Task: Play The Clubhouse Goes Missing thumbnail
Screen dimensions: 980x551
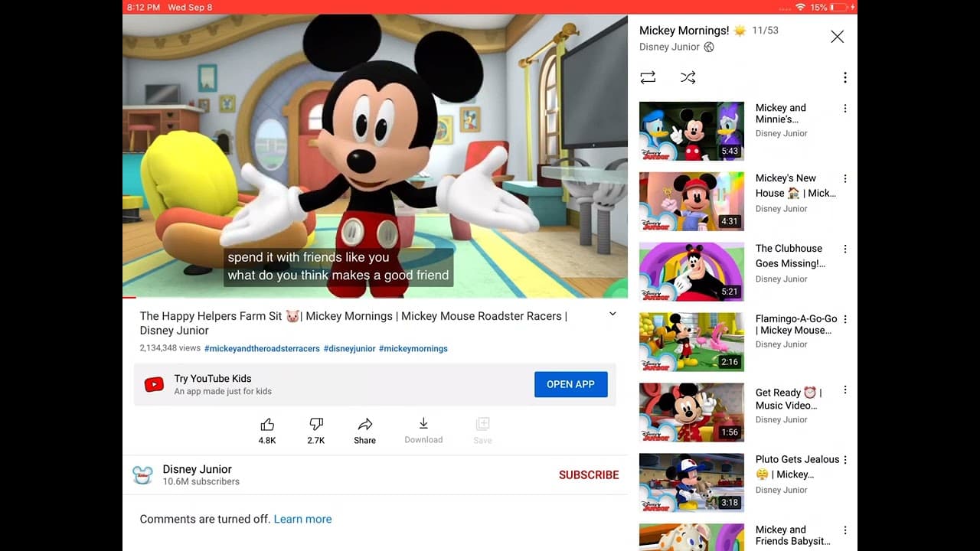Action: click(x=691, y=272)
